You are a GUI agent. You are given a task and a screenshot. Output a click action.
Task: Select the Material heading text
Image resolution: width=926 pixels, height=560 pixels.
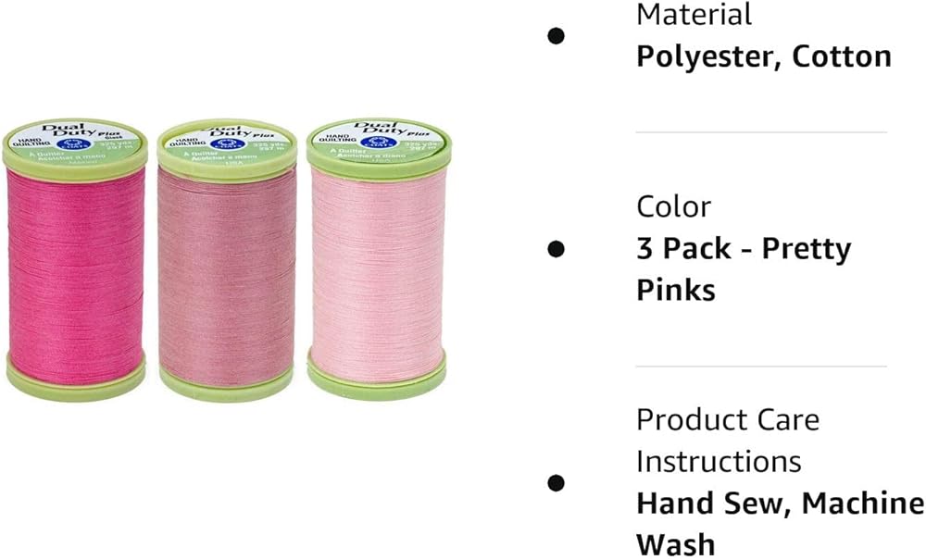[x=694, y=14]
